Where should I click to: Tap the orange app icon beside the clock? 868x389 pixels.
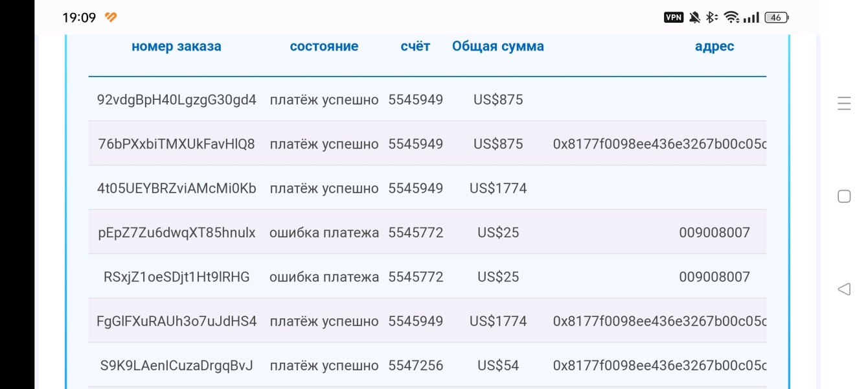(111, 18)
